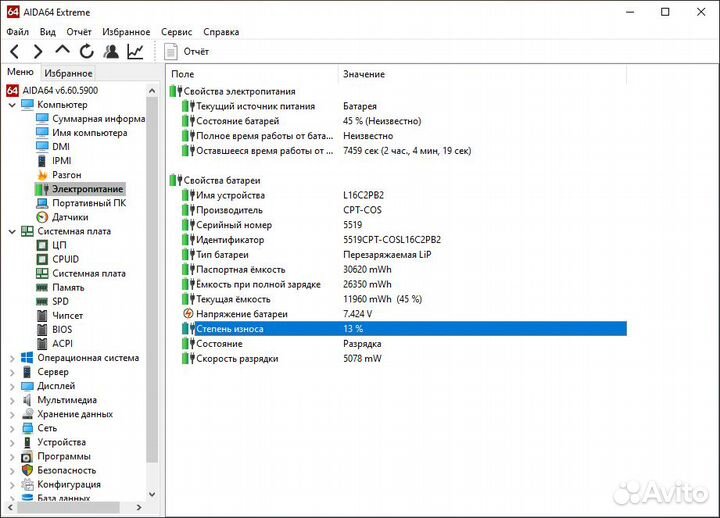This screenshot has height=518, width=720.
Task: Click the Портативный ПК laptop icon
Action: [x=42, y=203]
